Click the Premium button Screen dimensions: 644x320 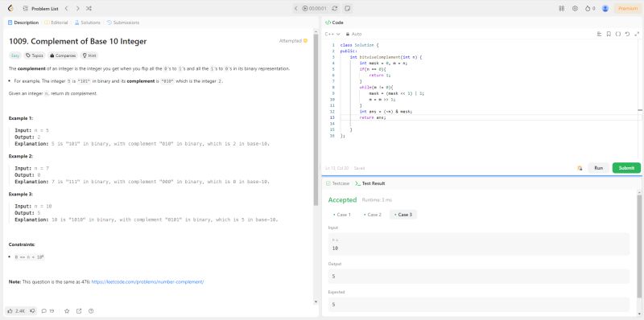point(628,8)
